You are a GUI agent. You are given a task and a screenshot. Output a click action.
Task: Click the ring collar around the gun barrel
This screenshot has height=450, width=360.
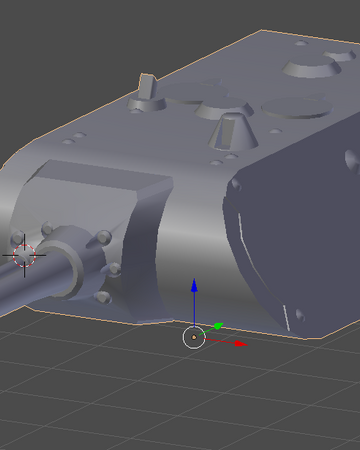click(68, 263)
